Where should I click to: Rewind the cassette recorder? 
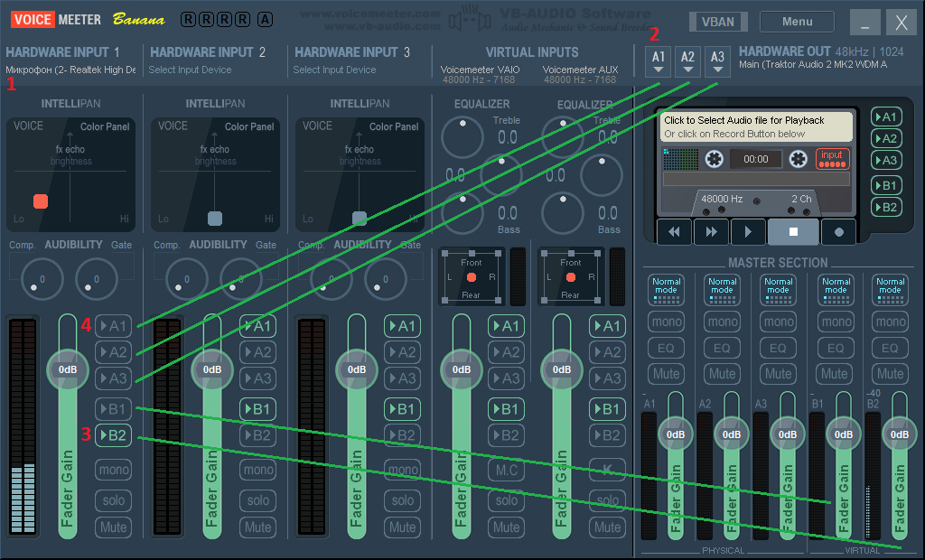pos(674,232)
